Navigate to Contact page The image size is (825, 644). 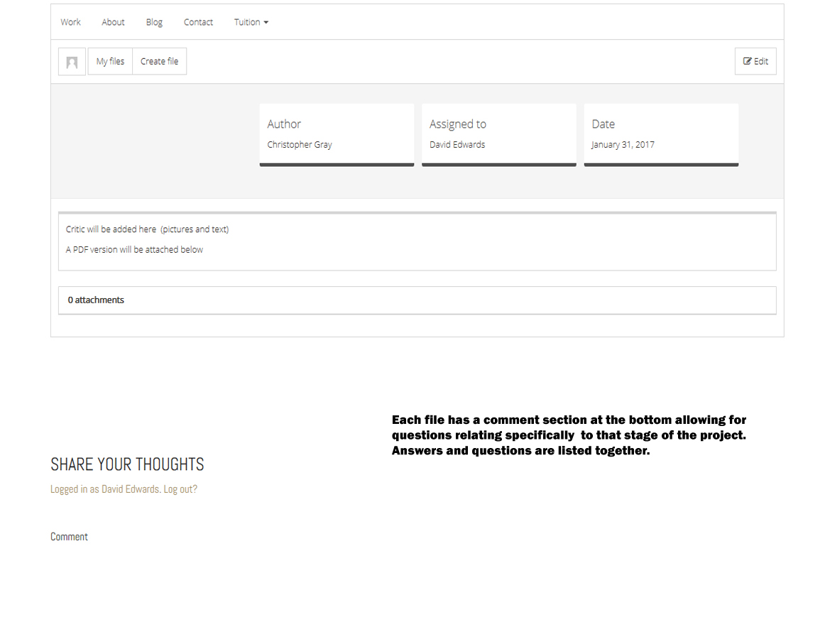[198, 22]
